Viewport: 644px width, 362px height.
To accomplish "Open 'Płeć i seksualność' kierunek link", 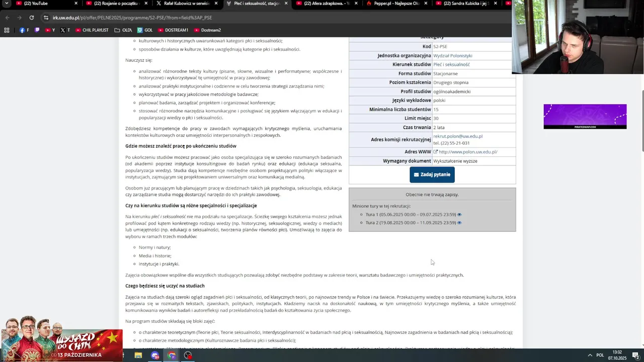I will click(451, 65).
